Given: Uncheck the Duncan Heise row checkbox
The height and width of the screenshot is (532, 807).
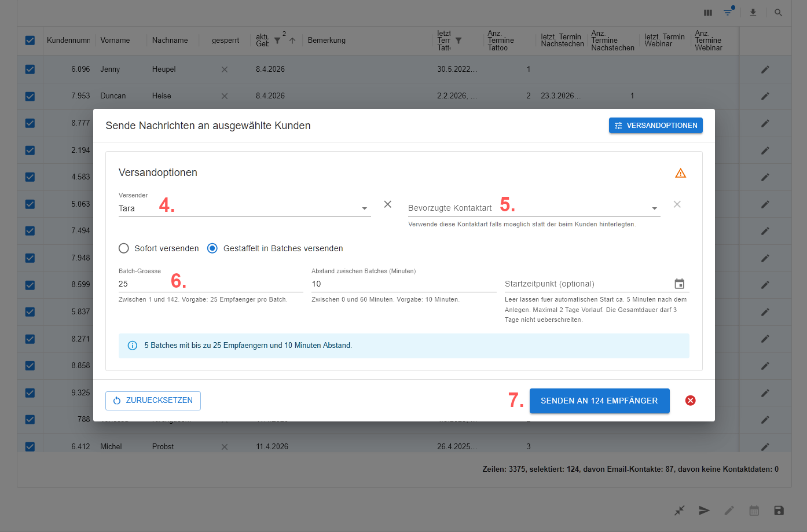Looking at the screenshot, I should pos(30,96).
